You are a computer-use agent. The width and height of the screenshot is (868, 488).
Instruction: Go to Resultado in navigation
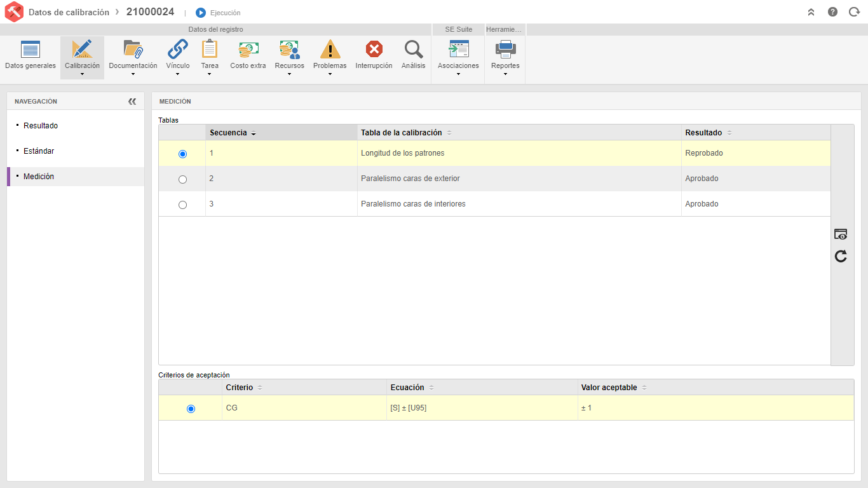[x=41, y=126]
